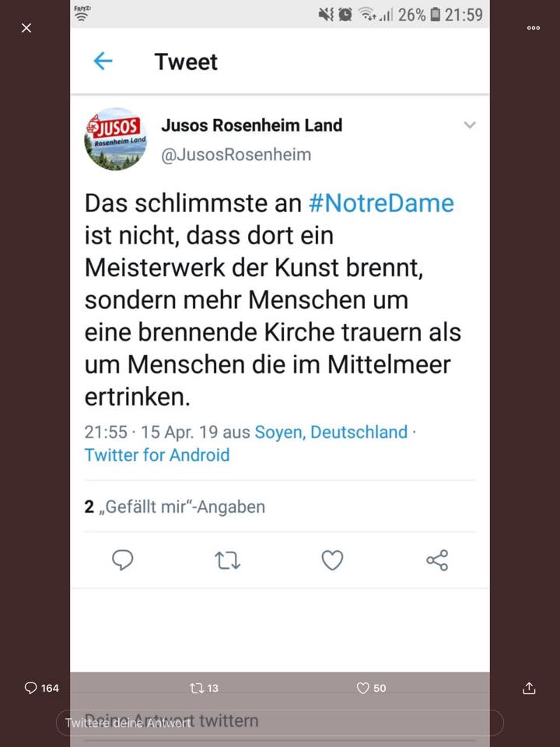Focus the Twittere deine Antwort reply field
Viewport: 560px width, 747px height.
point(279,723)
